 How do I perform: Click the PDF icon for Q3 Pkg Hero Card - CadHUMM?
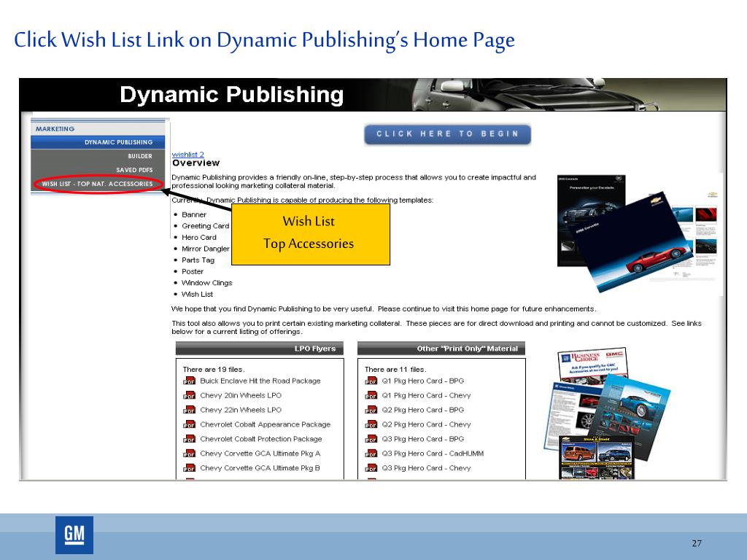coord(371,454)
